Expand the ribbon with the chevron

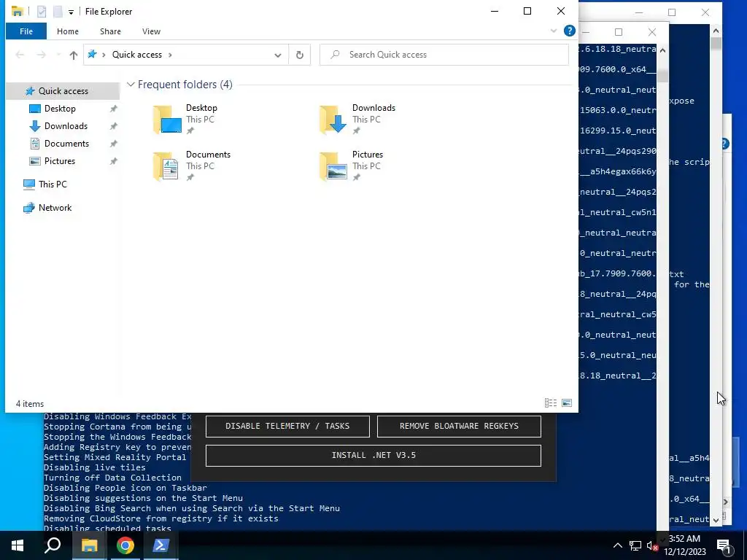(554, 31)
